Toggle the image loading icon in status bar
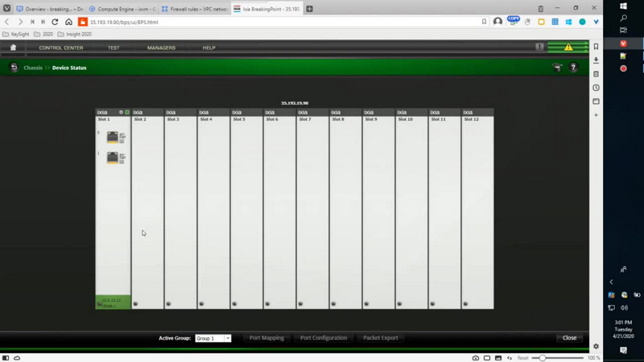 498,358
